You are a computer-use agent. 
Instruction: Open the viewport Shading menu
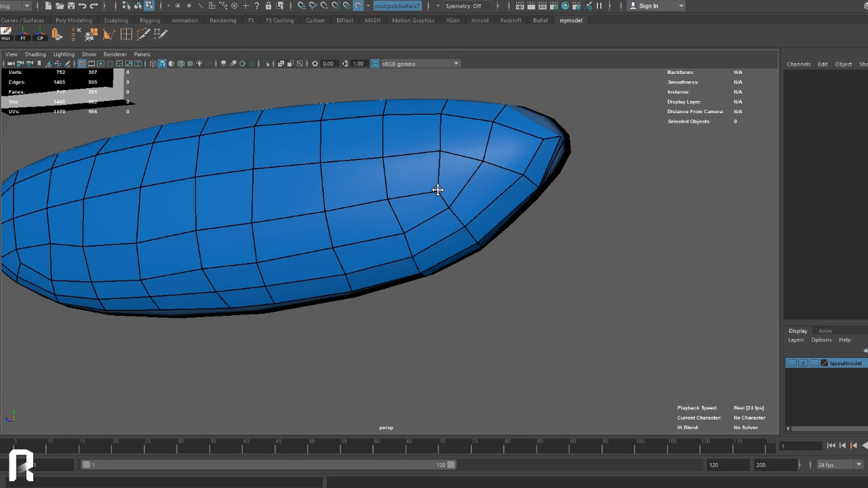(x=35, y=54)
